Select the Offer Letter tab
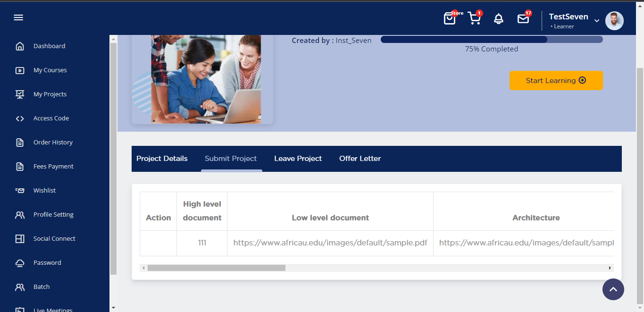The image size is (644, 312). tap(360, 159)
